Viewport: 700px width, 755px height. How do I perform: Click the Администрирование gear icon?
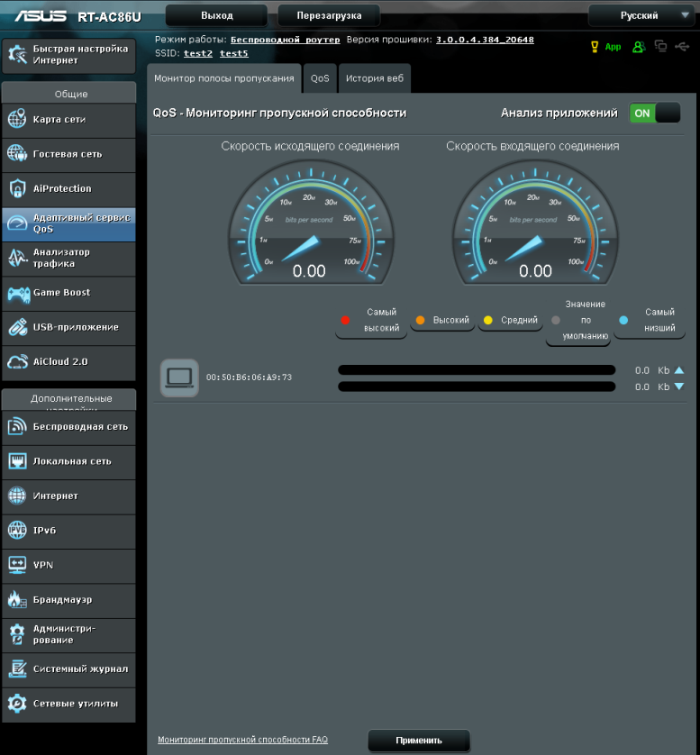[x=17, y=634]
